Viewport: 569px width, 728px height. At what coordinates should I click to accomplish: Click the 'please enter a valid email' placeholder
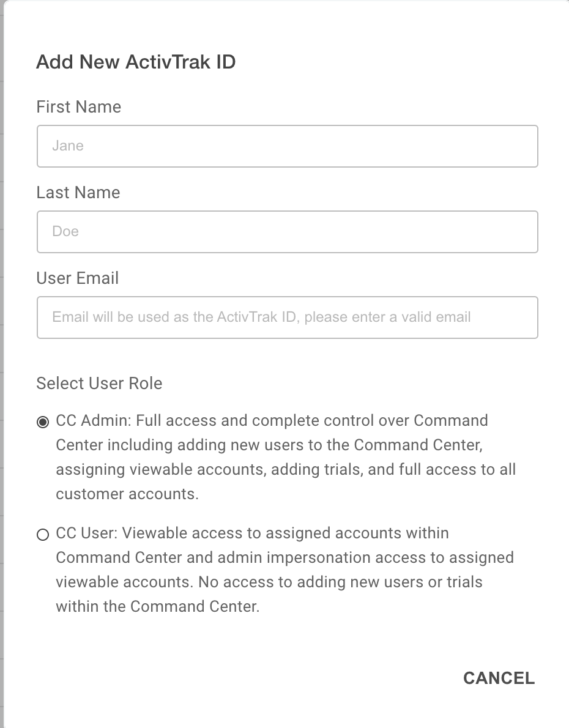tap(387, 317)
